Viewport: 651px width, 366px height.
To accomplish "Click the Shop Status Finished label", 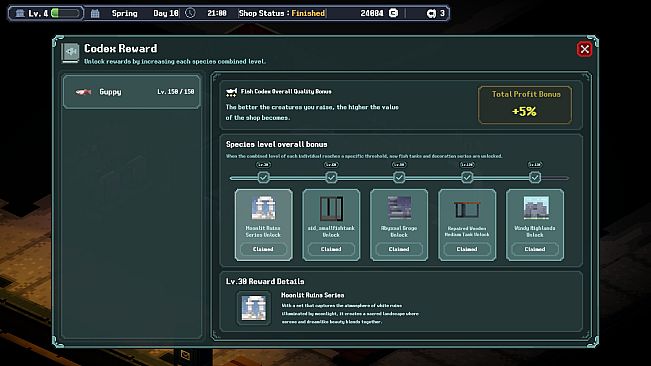I will pyautogui.click(x=282, y=13).
